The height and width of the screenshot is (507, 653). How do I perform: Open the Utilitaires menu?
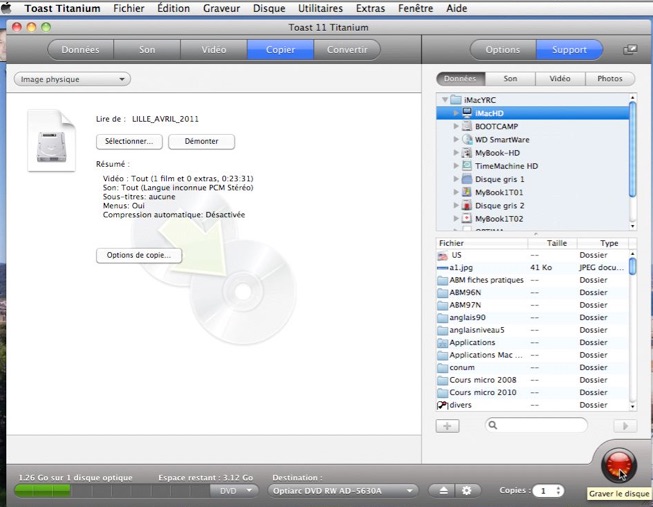click(320, 8)
